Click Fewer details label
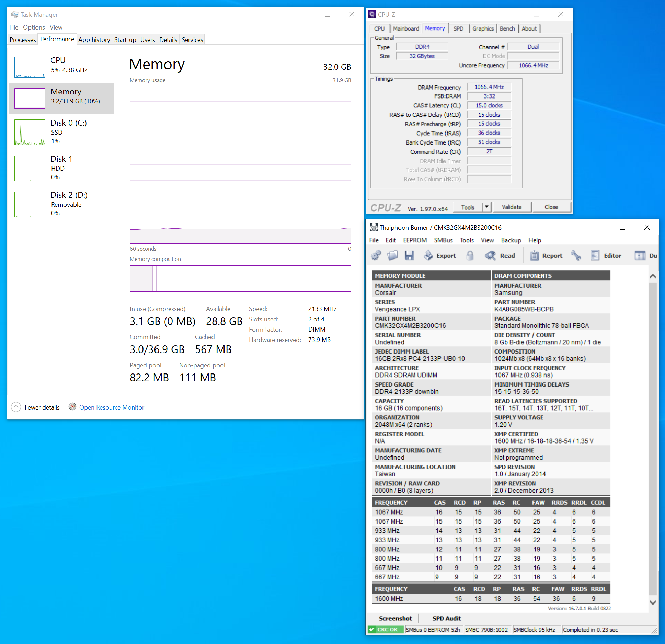 click(x=42, y=407)
